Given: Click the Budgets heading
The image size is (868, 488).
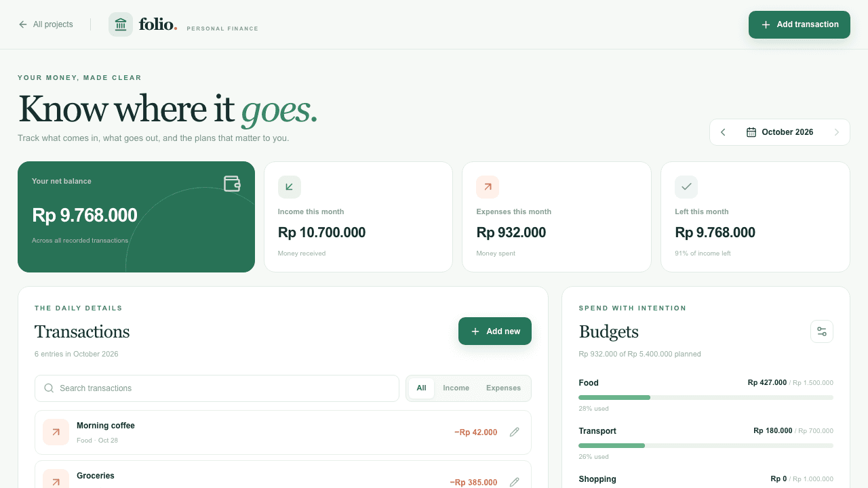Looking at the screenshot, I should pyautogui.click(x=608, y=331).
